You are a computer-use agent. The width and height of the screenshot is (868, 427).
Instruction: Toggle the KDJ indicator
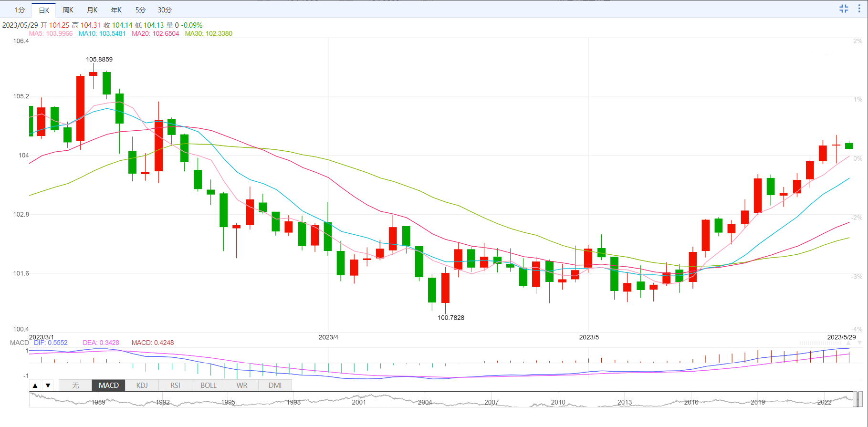[x=142, y=385]
